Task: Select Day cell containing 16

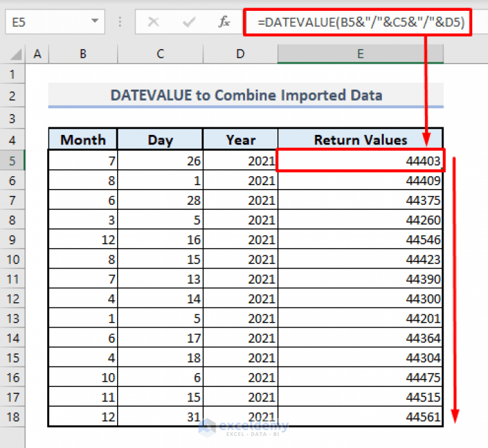Action: [x=160, y=239]
